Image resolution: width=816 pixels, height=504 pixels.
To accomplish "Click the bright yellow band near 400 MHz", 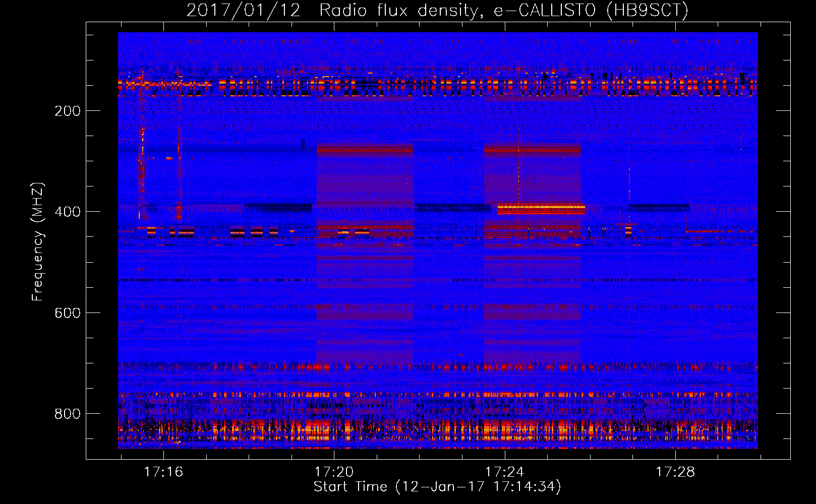I will (x=541, y=209).
